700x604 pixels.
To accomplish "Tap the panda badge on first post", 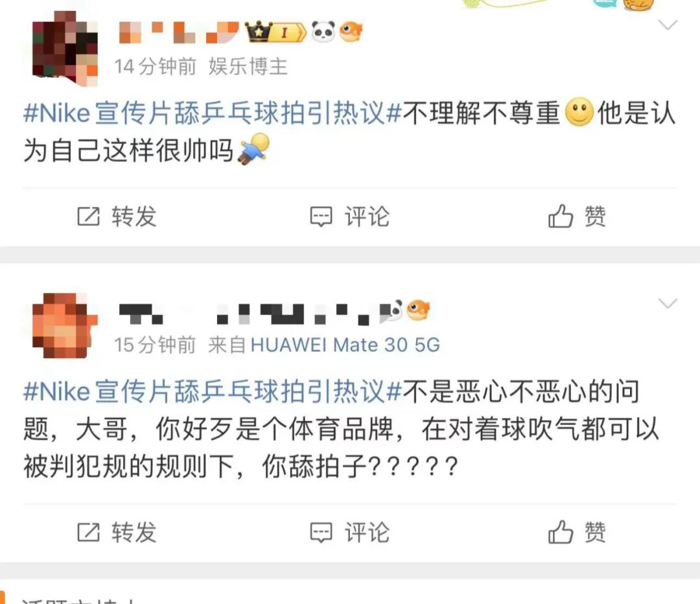I will click(x=323, y=32).
